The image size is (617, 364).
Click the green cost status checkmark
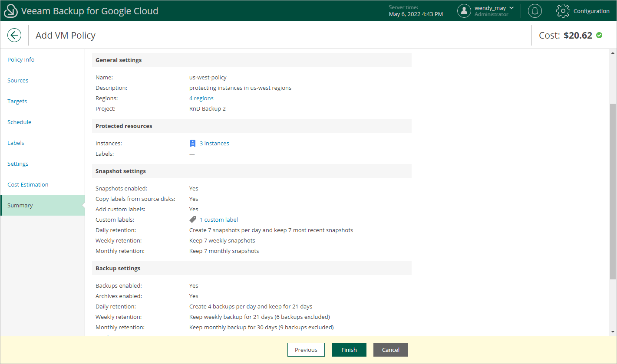tap(599, 35)
